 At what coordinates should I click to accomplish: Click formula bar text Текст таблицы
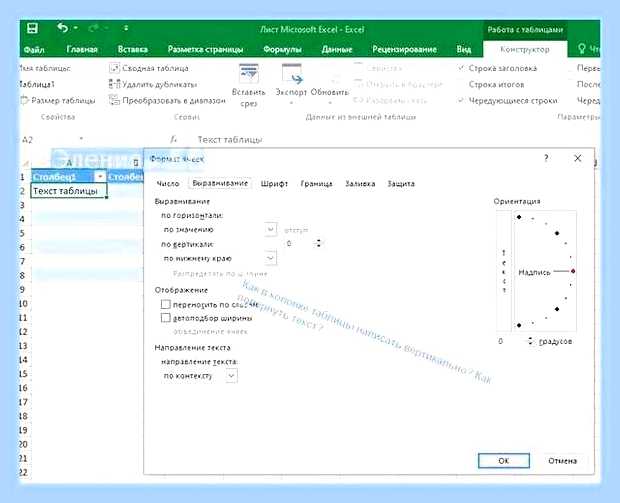tap(230, 140)
